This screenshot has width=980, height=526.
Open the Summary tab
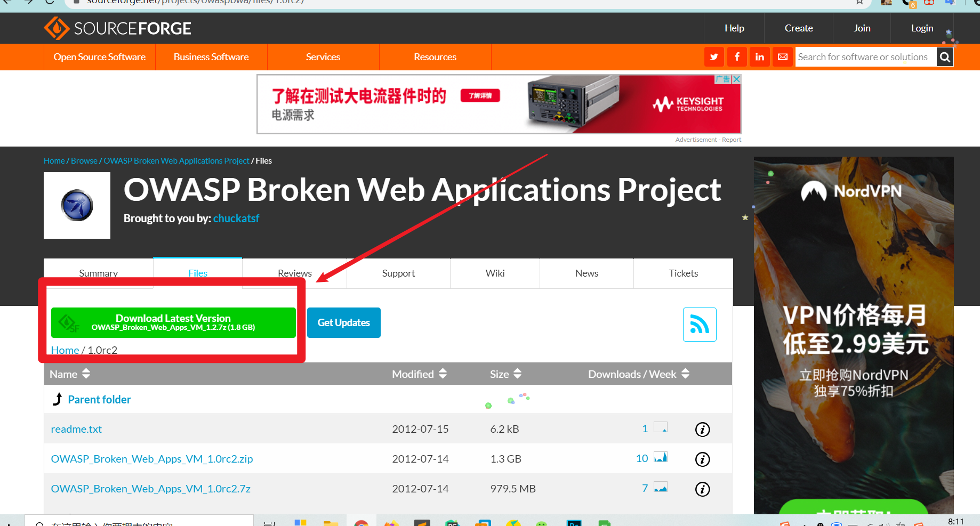click(99, 273)
